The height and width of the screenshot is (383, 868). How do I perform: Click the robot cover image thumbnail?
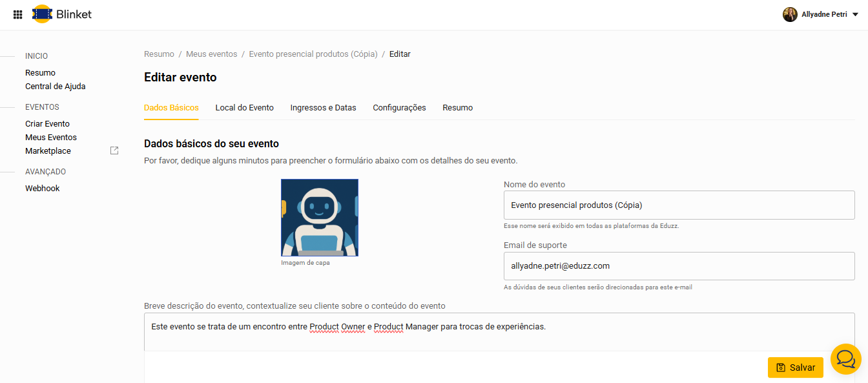pos(320,218)
